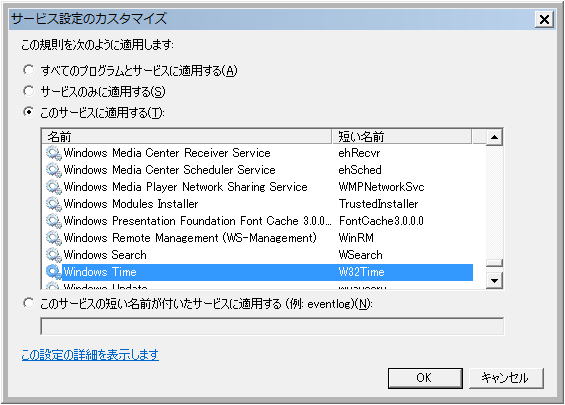Click the WMPNetworkSvc short name
This screenshot has width=565, height=405.
(382, 187)
